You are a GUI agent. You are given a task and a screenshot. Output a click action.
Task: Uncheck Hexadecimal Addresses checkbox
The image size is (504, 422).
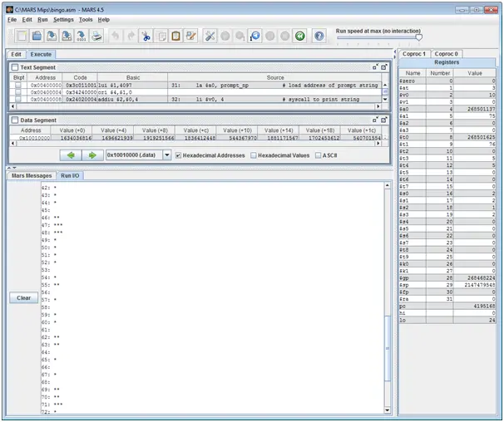tap(178, 155)
